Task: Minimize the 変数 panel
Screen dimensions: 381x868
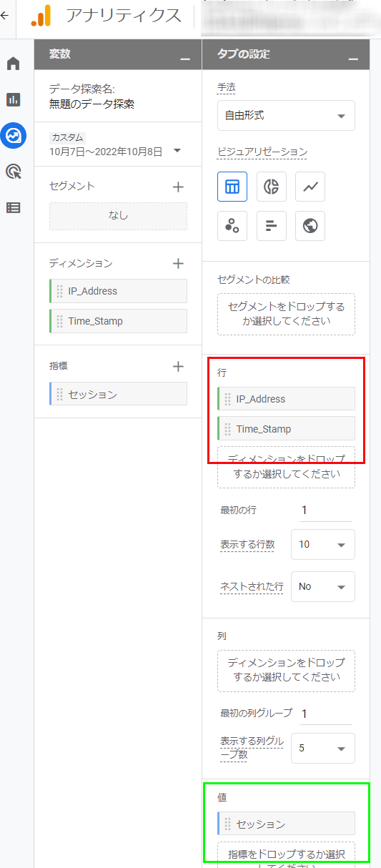Action: coord(186,56)
